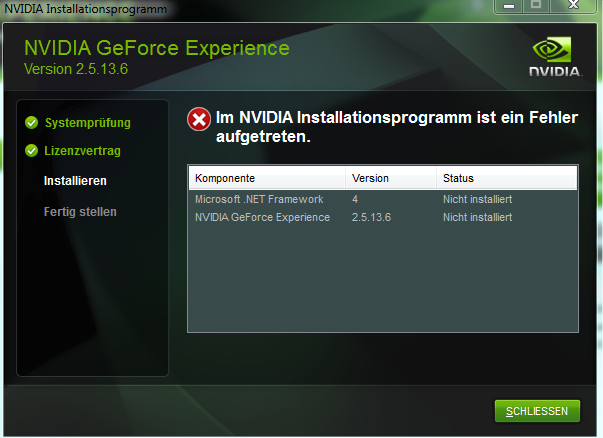
Task: Click Nicht installiert status of .NET Framework
Action: 477,199
